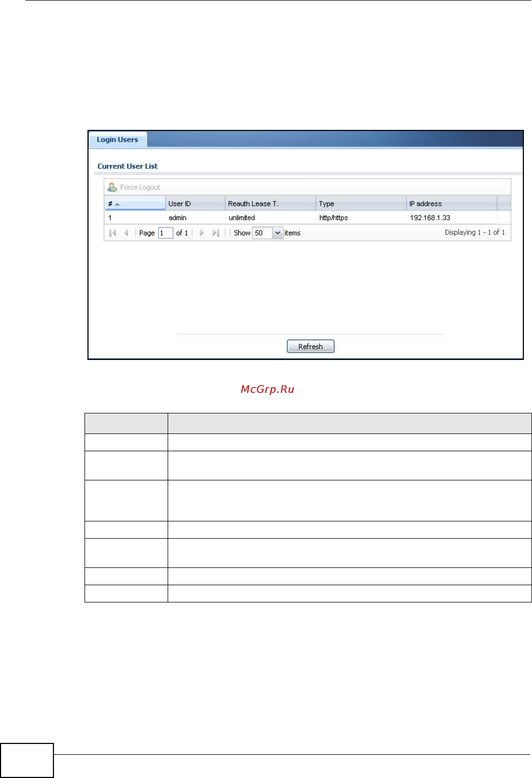This screenshot has width=532, height=778.
Task: Click the Page number input field
Action: tap(166, 233)
